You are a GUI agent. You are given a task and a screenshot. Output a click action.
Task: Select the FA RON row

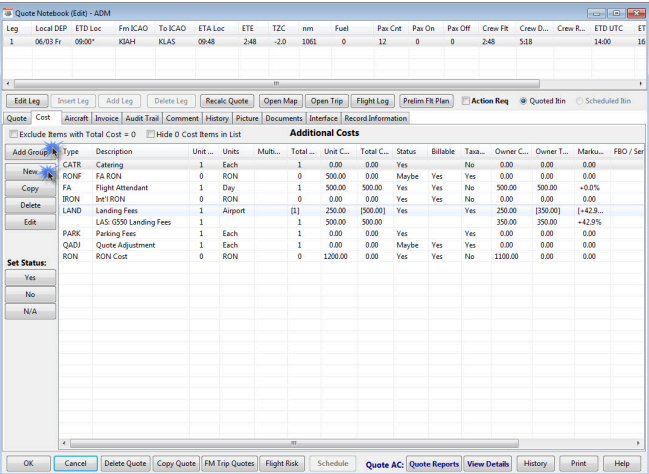tap(351, 176)
